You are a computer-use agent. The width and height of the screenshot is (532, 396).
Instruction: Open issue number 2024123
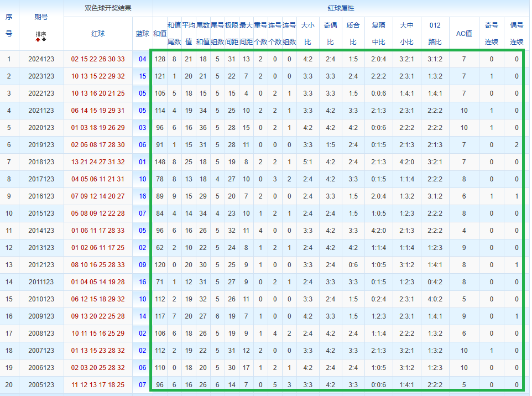point(41,59)
